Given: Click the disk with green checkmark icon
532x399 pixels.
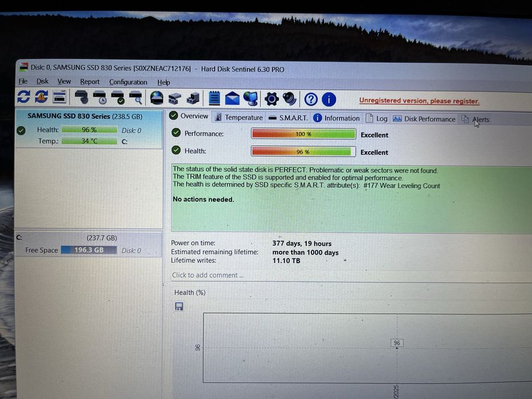Looking at the screenshot, I should click(x=117, y=97).
